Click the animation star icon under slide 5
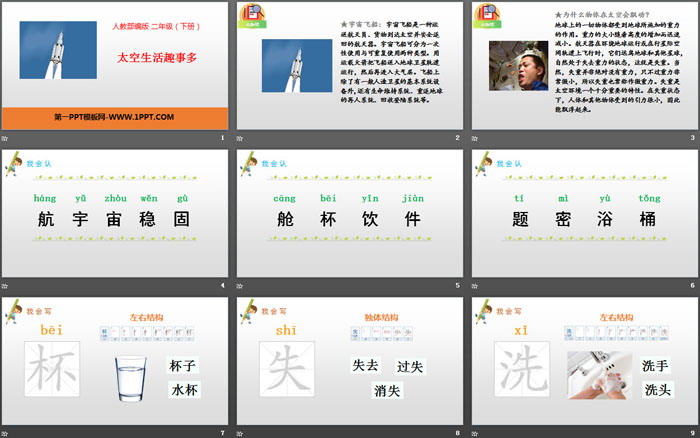Image resolution: width=700 pixels, height=438 pixels. tap(240, 286)
